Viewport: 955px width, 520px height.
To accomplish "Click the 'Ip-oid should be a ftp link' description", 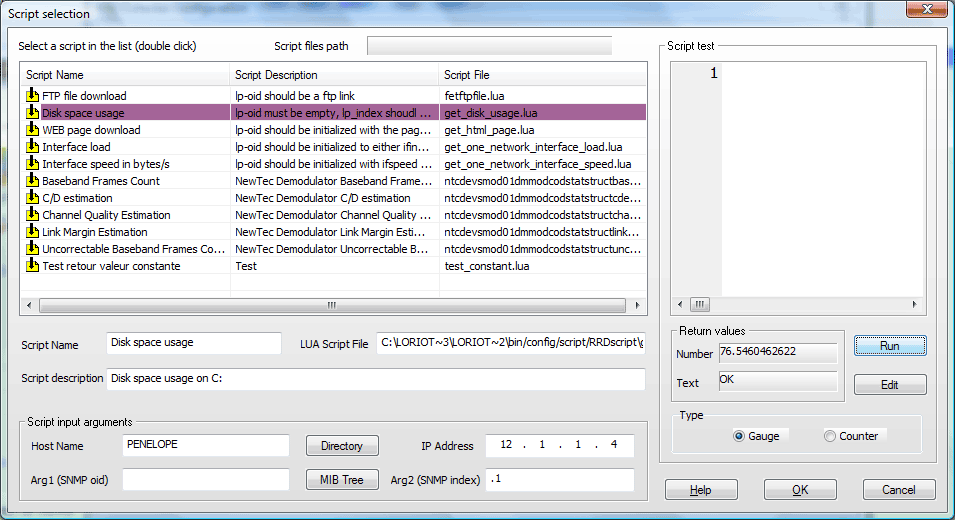I will tap(295, 96).
